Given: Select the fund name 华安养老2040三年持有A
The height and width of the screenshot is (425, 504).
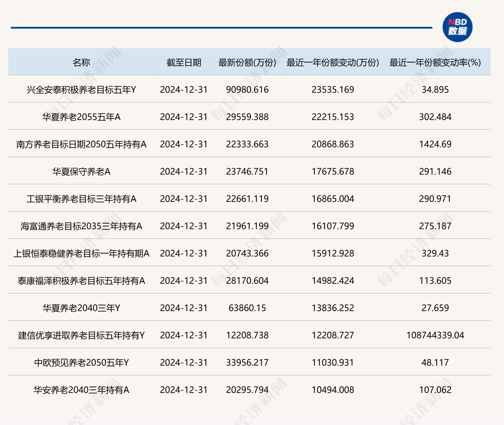Looking at the screenshot, I should (x=81, y=390).
